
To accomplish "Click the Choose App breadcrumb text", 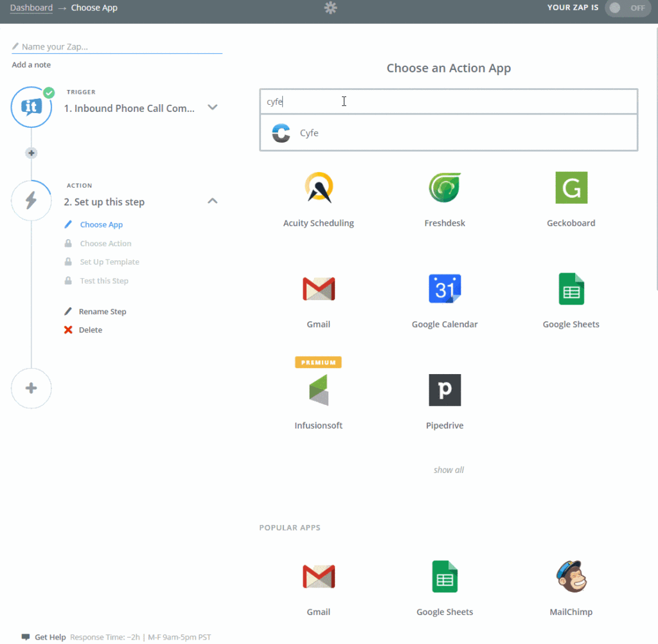I will pos(94,8).
